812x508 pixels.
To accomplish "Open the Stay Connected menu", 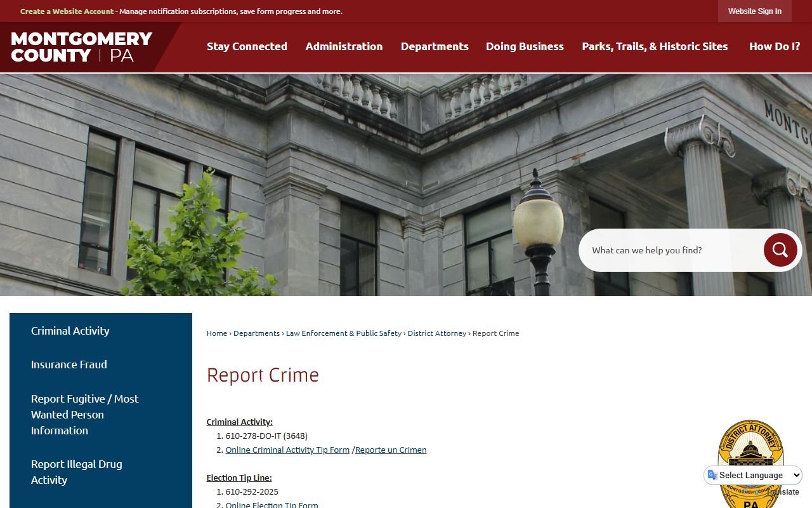I will pos(247,46).
